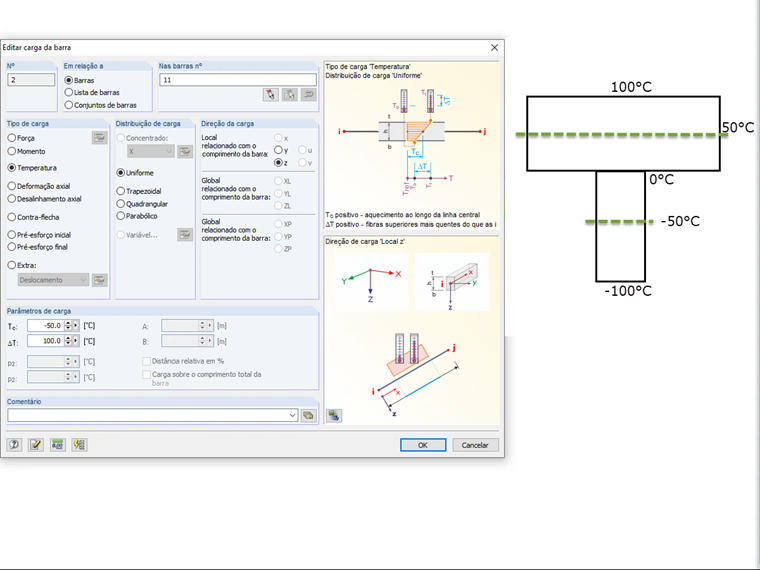
Task: Select Lista de barras option
Action: [68, 92]
